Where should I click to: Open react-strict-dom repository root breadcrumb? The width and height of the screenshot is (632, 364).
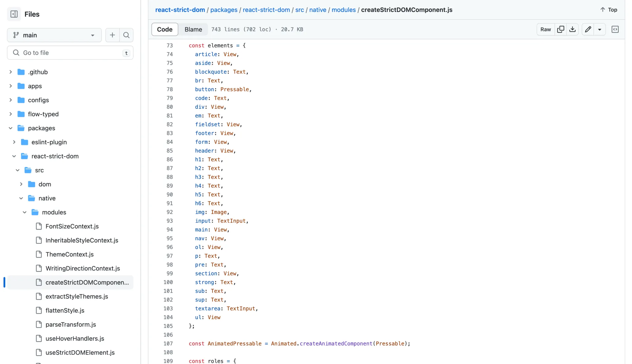pos(180,10)
